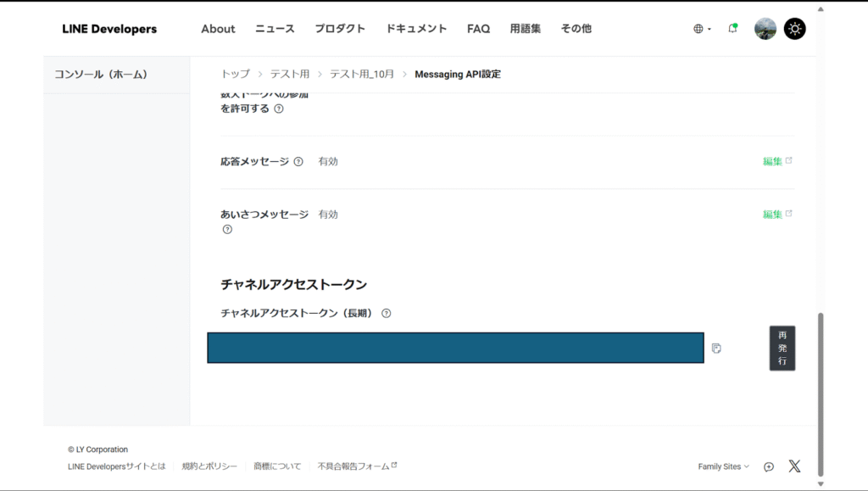Open the ドキュメント menu item
Screen dimensions: 868x491
point(416,29)
